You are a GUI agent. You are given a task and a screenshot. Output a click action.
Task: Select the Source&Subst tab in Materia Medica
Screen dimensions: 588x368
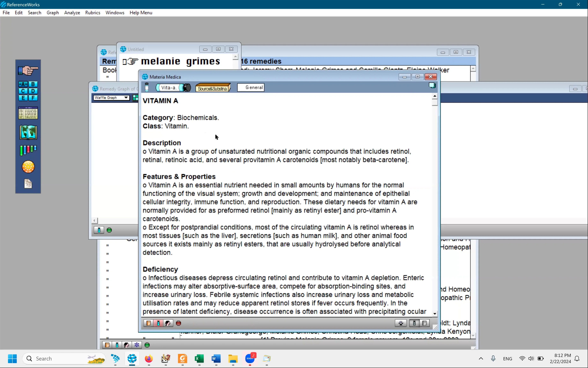point(213,87)
